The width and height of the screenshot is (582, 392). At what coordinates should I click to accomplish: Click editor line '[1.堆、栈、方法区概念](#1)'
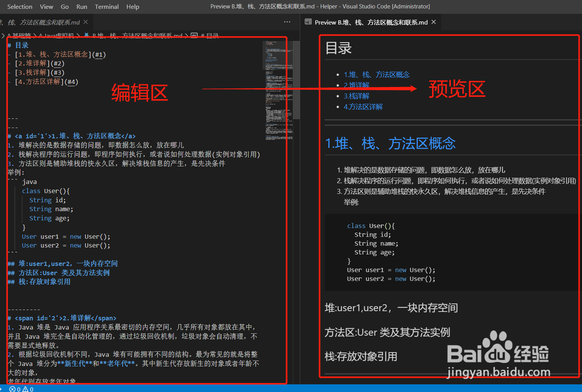(x=60, y=54)
